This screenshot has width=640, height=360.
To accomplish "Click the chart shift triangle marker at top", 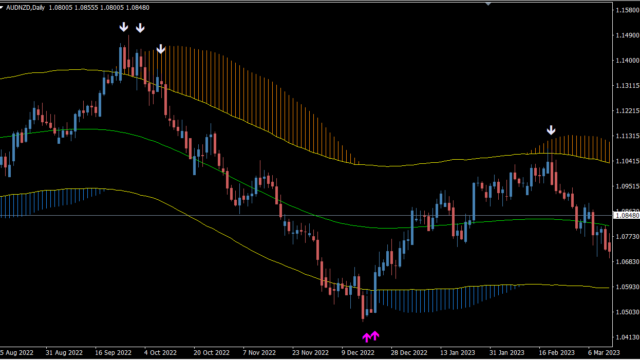I will 488,4.
